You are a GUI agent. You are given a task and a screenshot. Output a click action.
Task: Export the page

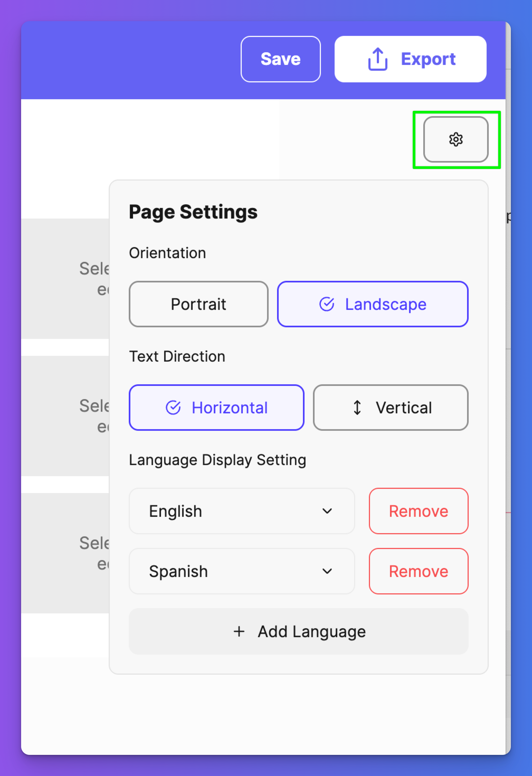[x=411, y=59]
